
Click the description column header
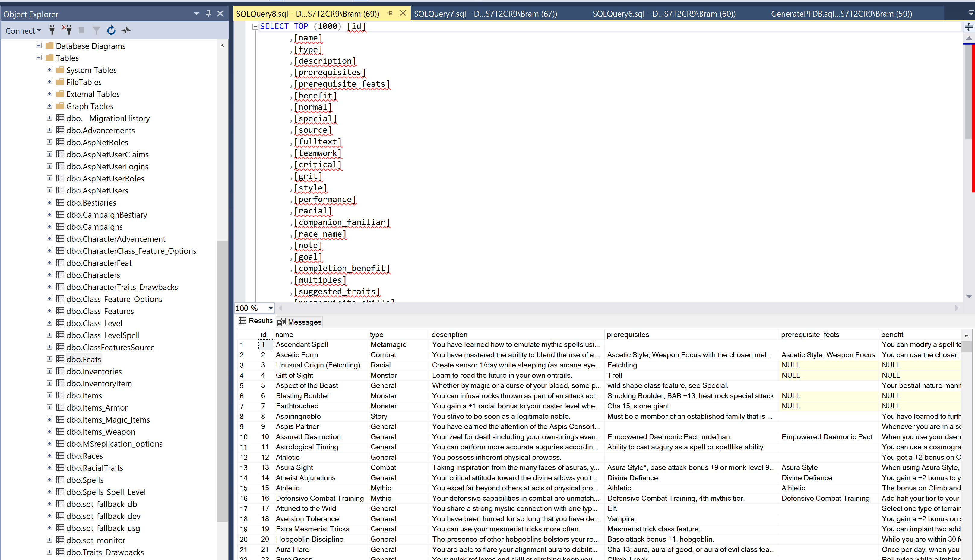tap(517, 335)
